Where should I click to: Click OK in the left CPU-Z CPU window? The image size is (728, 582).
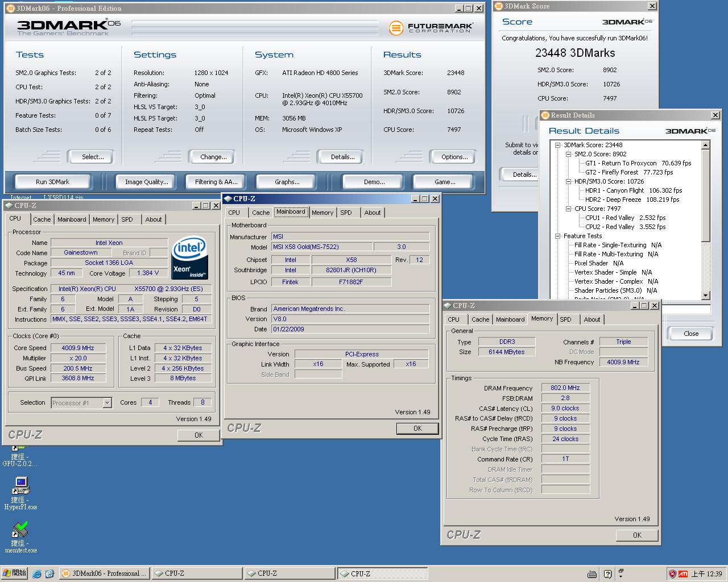coord(198,435)
